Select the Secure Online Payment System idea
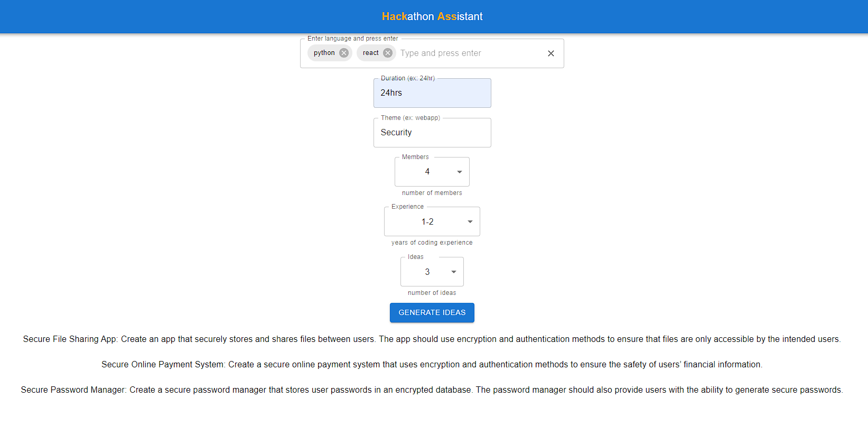The width and height of the screenshot is (868, 435). (x=432, y=365)
